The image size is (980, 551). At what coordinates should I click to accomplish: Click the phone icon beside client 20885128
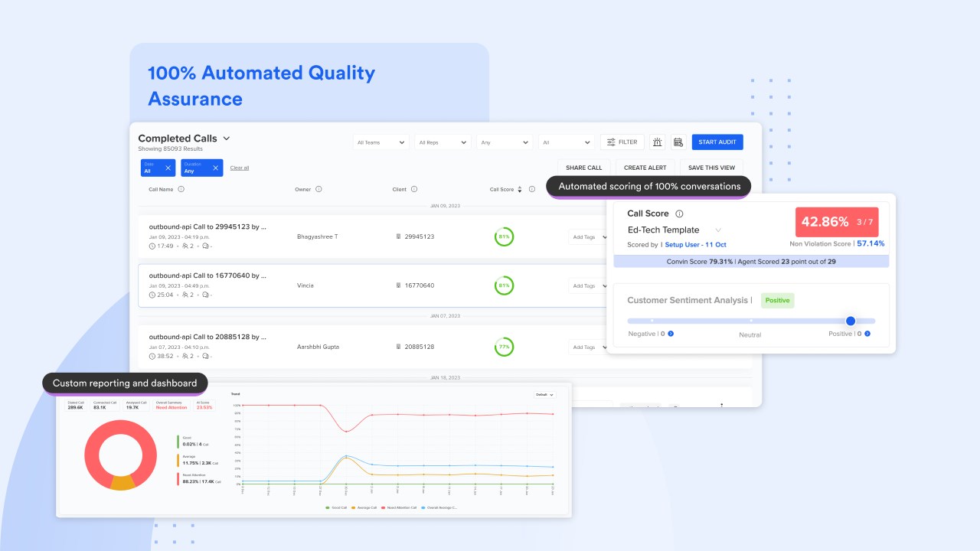pos(398,347)
